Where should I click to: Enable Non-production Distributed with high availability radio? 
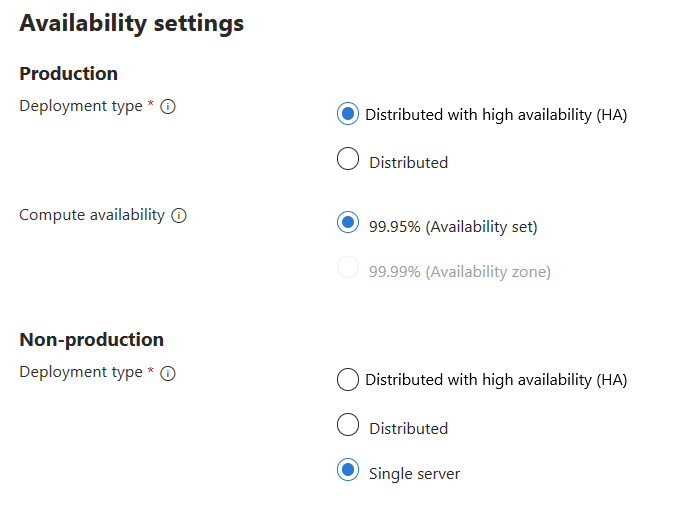[x=348, y=380]
